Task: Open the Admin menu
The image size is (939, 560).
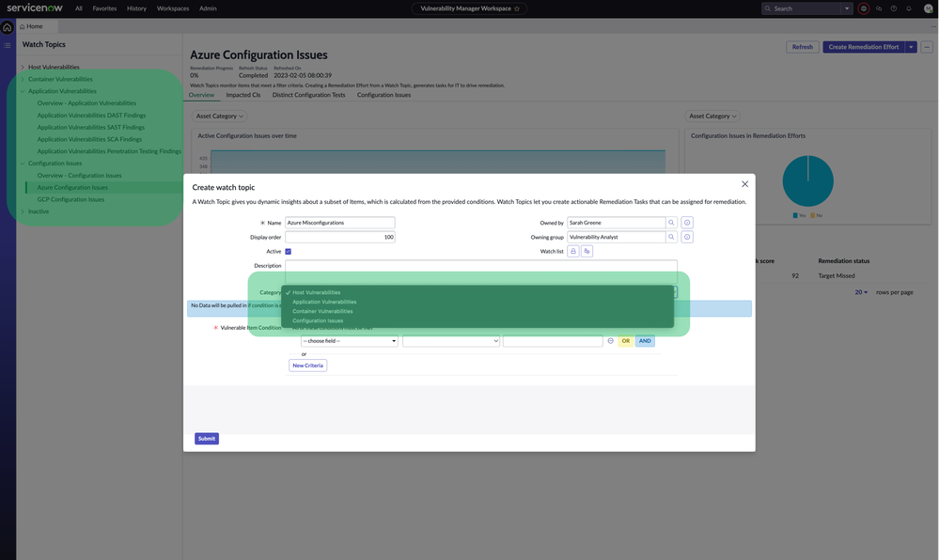Action: (x=208, y=8)
